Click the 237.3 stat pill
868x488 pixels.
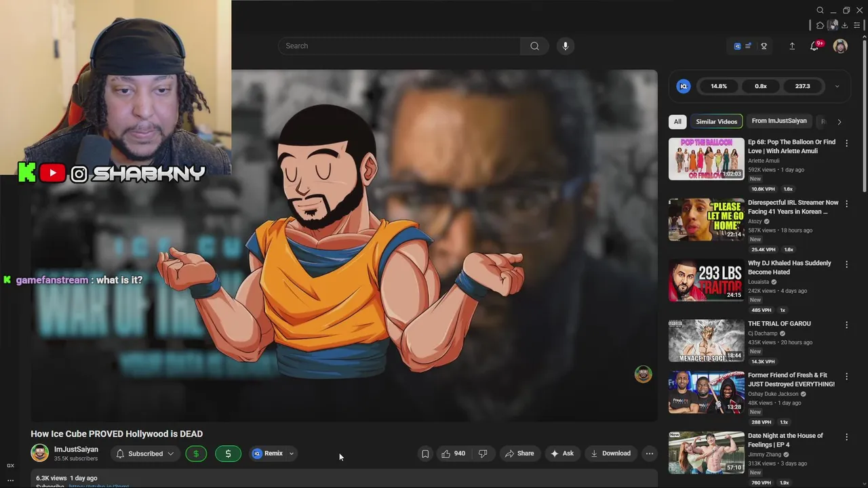click(803, 86)
